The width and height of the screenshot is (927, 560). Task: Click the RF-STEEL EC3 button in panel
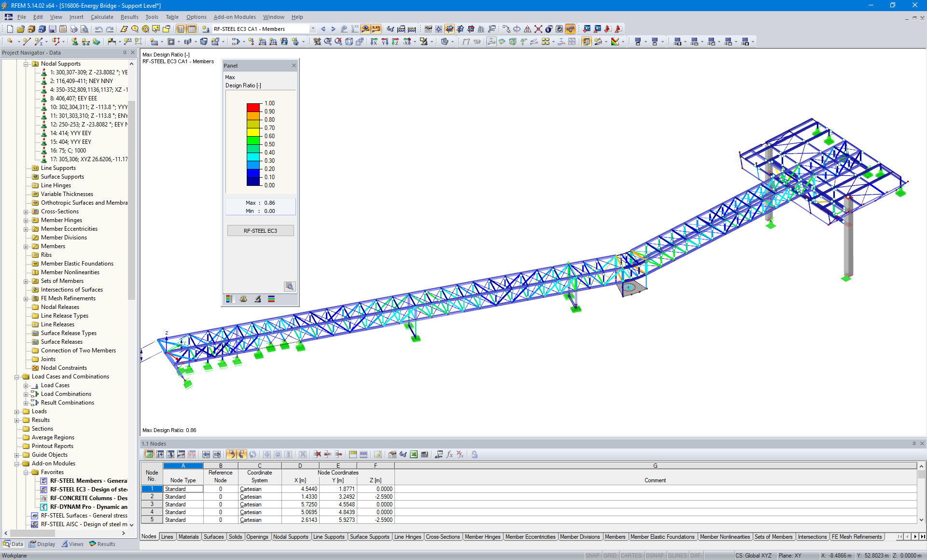click(260, 230)
